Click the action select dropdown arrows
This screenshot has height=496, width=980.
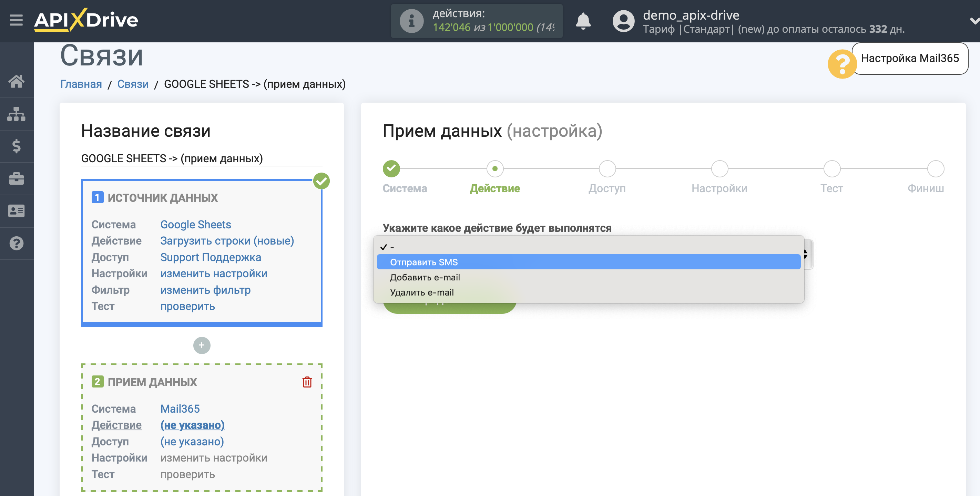[806, 254]
